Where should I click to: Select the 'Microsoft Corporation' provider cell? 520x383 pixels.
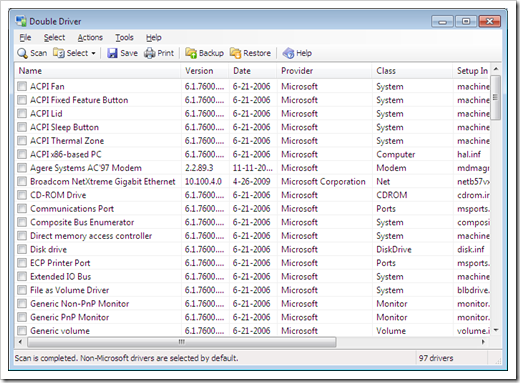click(x=323, y=181)
